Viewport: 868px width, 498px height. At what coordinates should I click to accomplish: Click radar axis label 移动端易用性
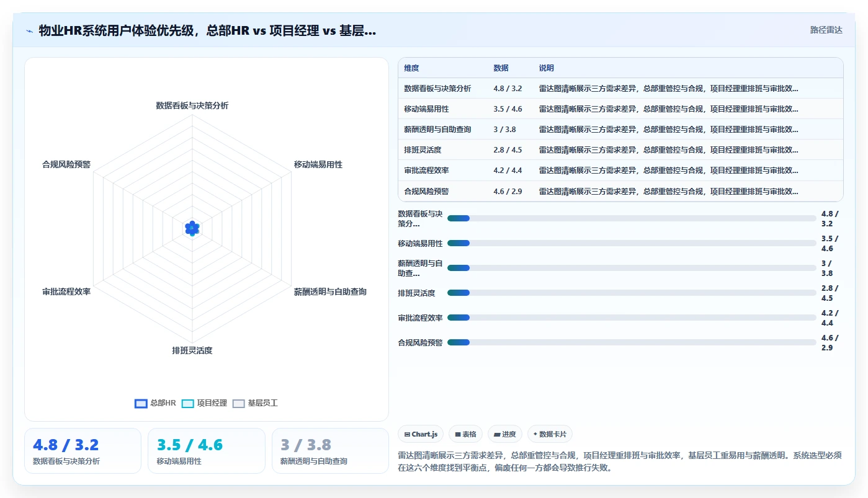(318, 164)
